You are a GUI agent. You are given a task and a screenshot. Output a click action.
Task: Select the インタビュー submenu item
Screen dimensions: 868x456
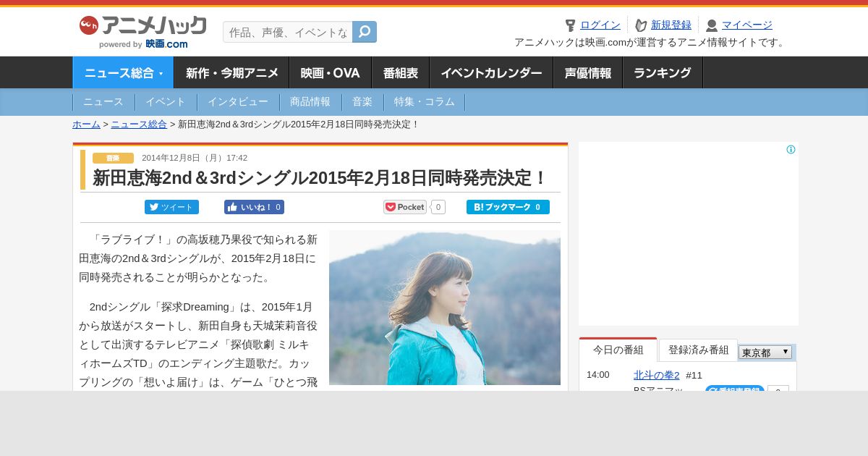coord(238,102)
